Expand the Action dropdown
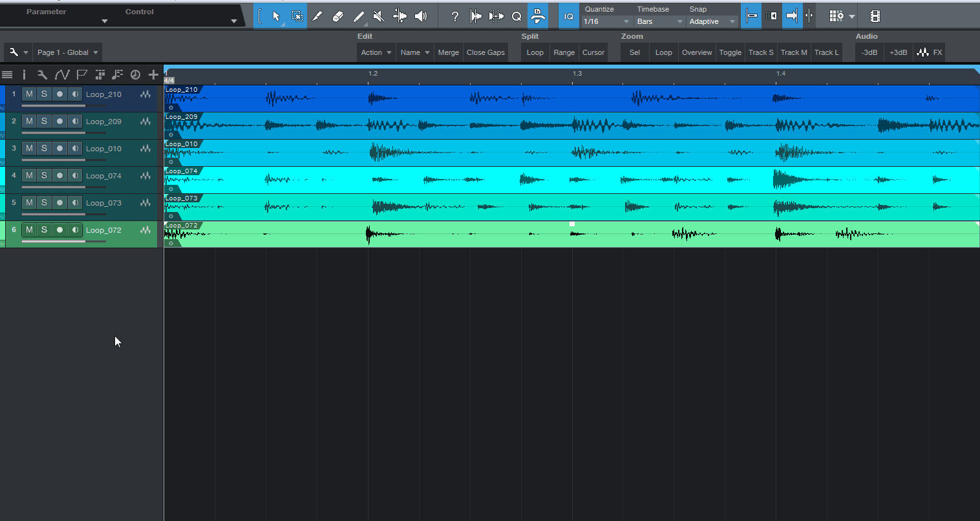 [x=376, y=52]
